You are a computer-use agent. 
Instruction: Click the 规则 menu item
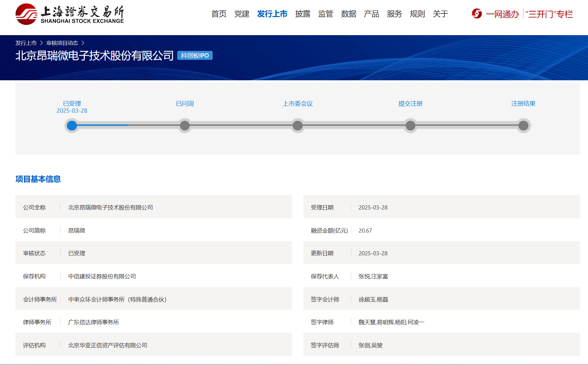417,14
